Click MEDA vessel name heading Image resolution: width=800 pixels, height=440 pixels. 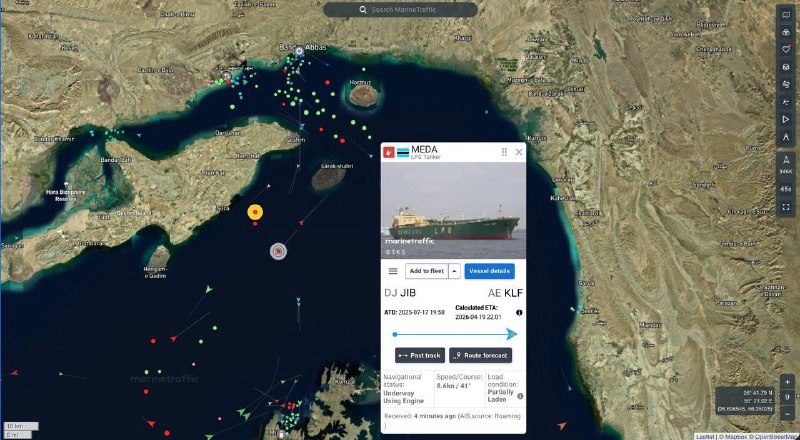(424, 150)
